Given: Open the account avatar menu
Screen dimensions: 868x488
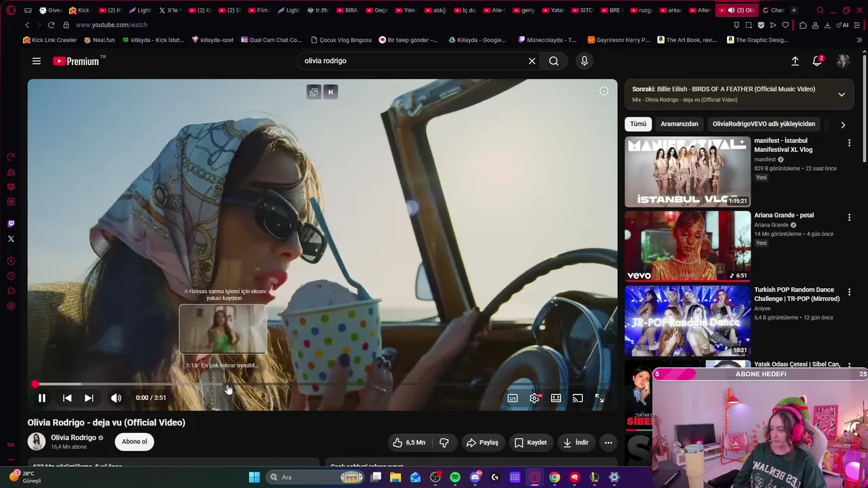Looking at the screenshot, I should [843, 61].
